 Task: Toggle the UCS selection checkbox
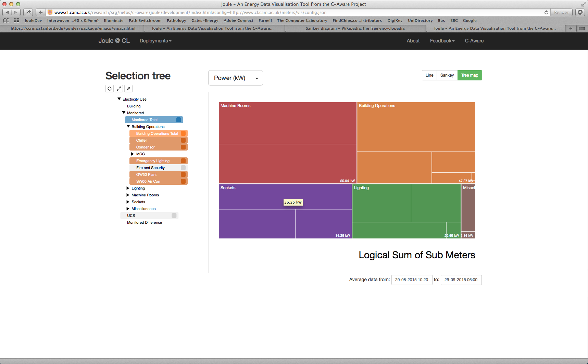pos(174,216)
